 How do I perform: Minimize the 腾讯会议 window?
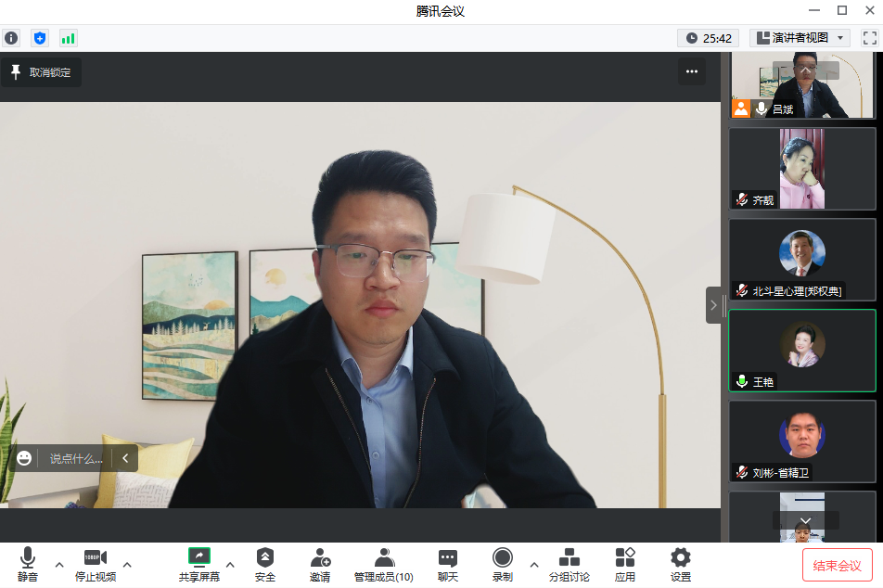tap(813, 10)
